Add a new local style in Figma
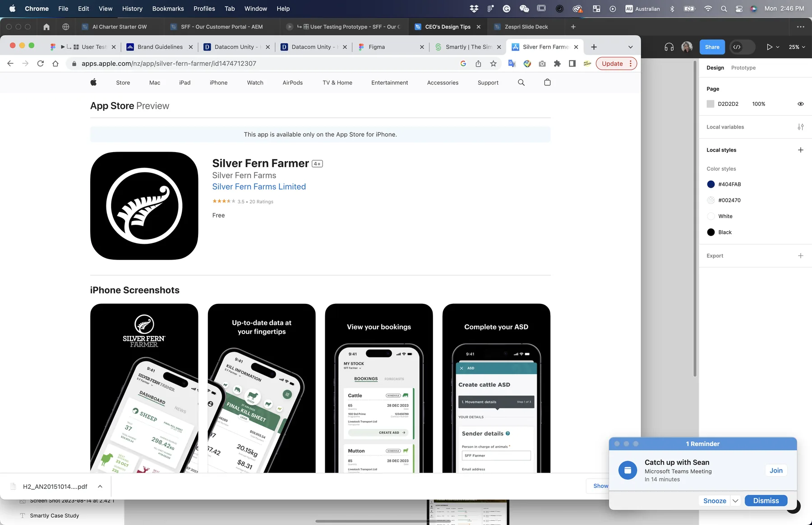Screen dimensions: 812x525 tap(800, 150)
